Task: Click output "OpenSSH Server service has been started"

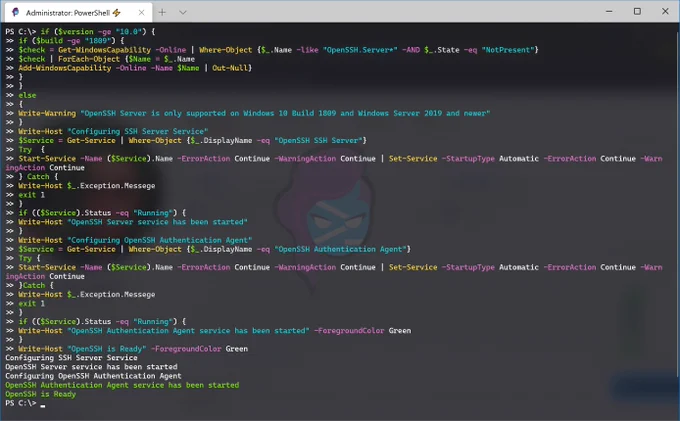Action: click(x=91, y=367)
